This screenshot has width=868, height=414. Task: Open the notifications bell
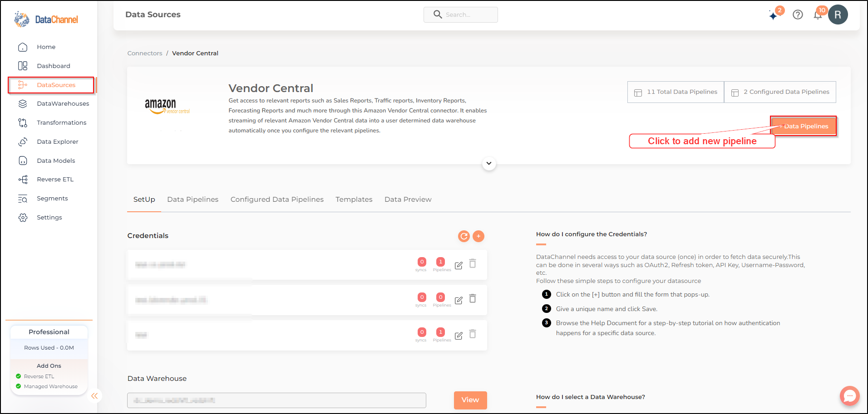[x=818, y=15]
